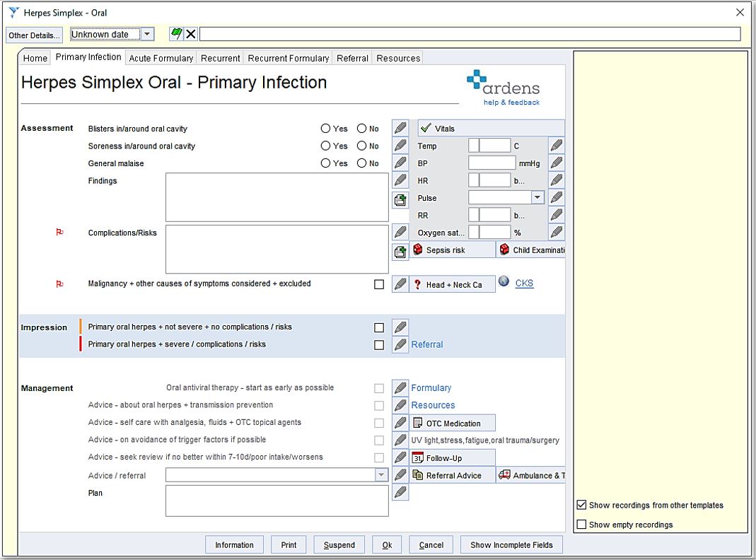The width and height of the screenshot is (756, 560).
Task: Enable Show empty recordings checkbox
Action: click(x=581, y=525)
